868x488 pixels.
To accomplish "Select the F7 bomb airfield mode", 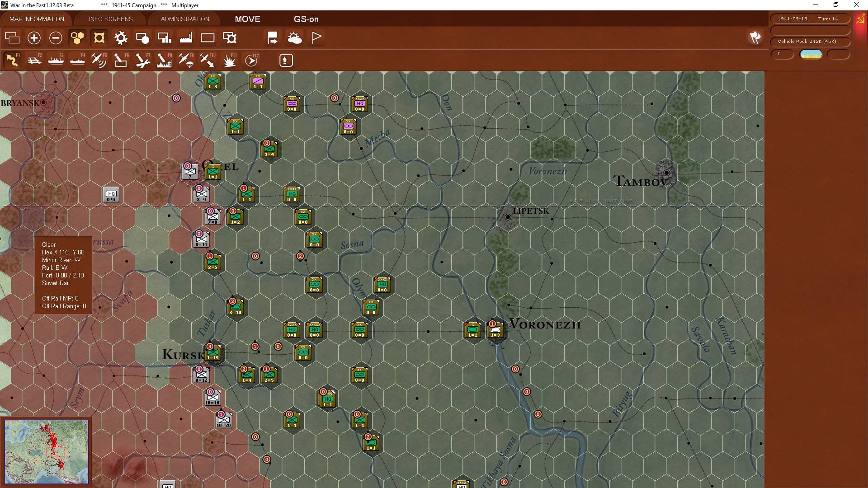I will click(142, 60).
